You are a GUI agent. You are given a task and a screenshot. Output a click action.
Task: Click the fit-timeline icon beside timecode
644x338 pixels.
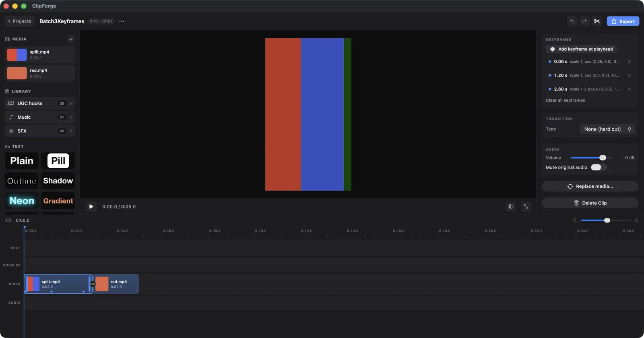(8, 220)
